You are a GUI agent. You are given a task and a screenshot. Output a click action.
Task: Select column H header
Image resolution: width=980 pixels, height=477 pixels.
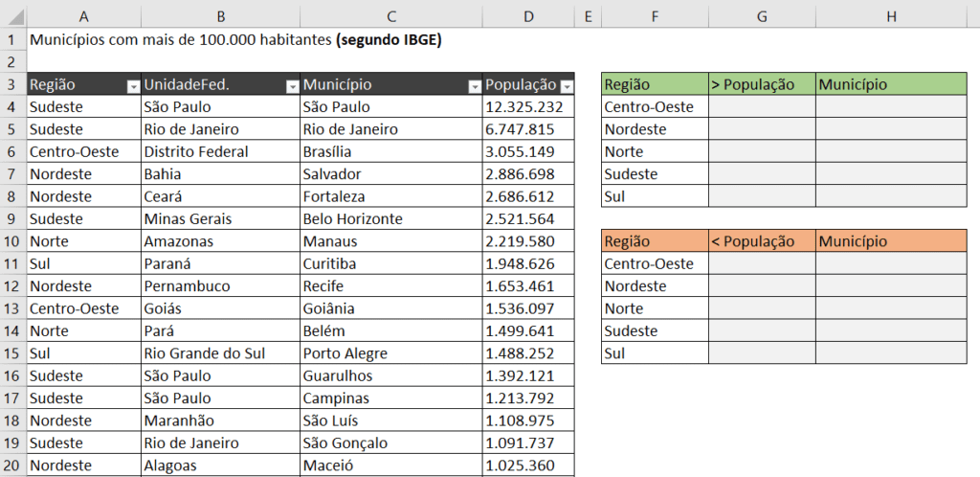coord(891,17)
